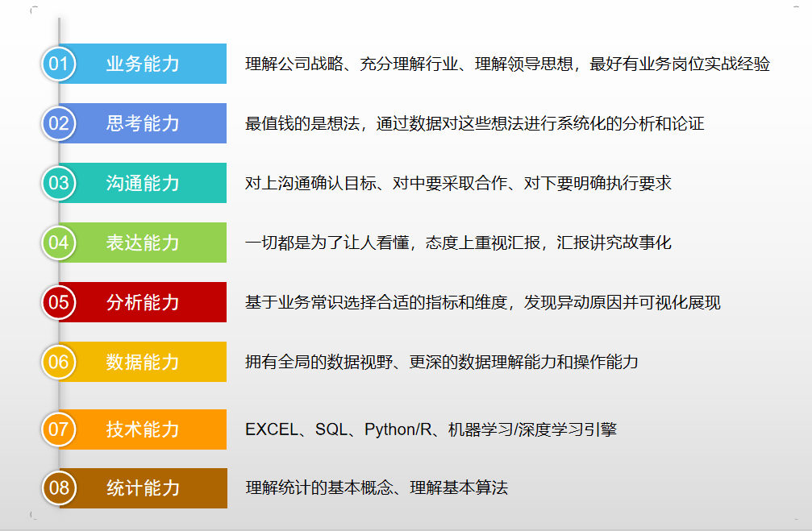The image size is (812, 531).
Task: Select the 02 circle badge
Action: pyautogui.click(x=58, y=123)
